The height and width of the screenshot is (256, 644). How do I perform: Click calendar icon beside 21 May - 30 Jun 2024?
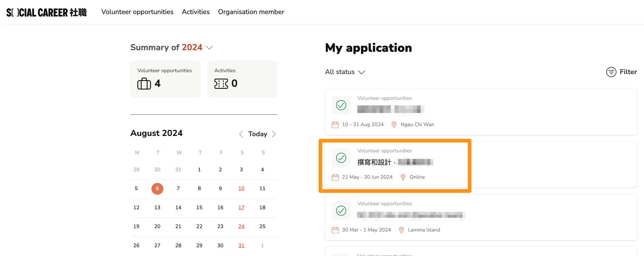tap(335, 177)
